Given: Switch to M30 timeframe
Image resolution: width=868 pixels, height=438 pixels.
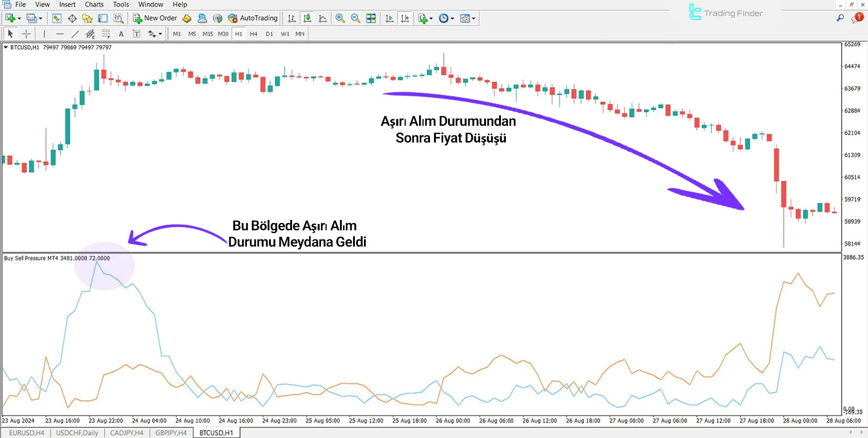Looking at the screenshot, I should 223,34.
